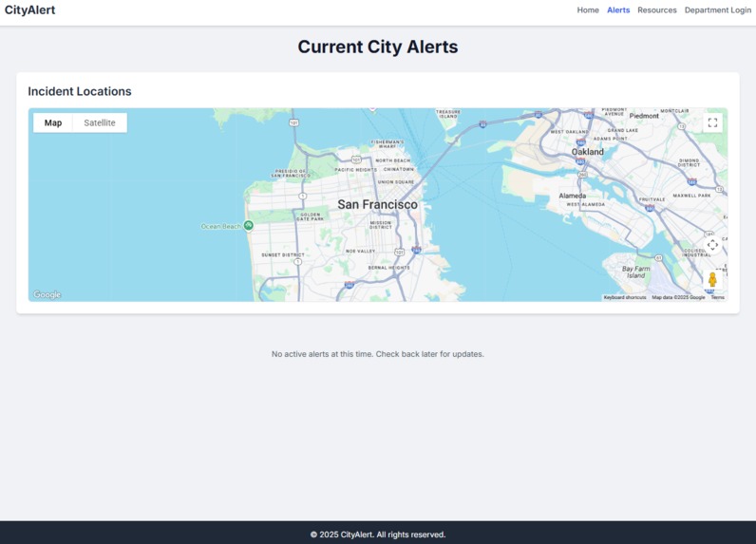Click the Fruitvale map label
756x544 pixels.
[x=652, y=199]
